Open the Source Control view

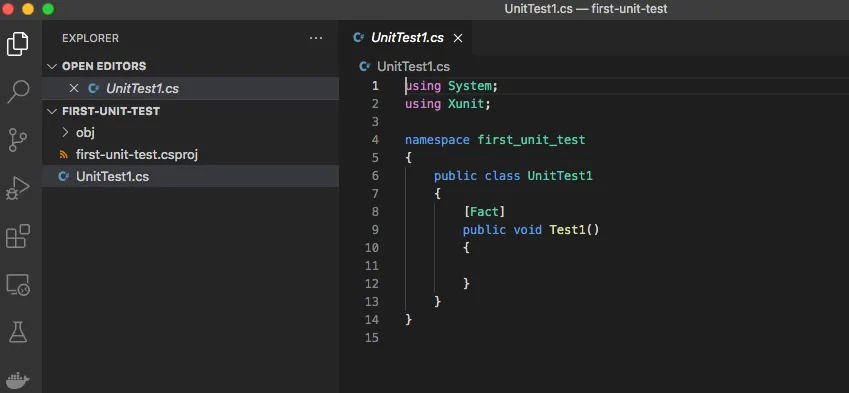pyautogui.click(x=17, y=140)
